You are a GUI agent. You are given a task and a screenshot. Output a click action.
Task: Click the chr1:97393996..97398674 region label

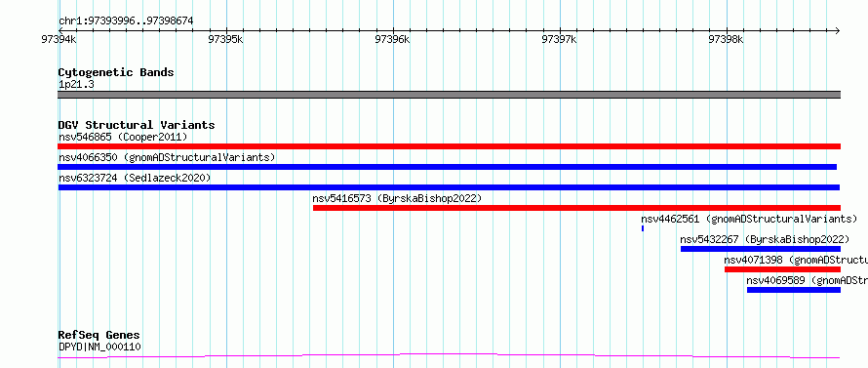[x=126, y=21]
